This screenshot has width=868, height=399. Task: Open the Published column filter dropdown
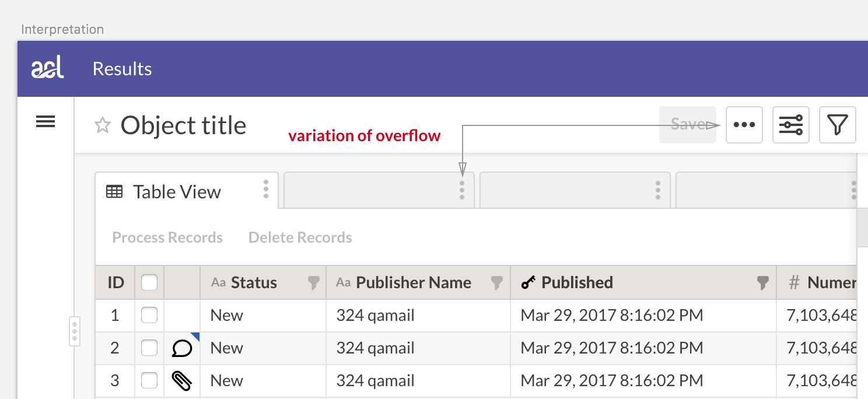pos(762,283)
